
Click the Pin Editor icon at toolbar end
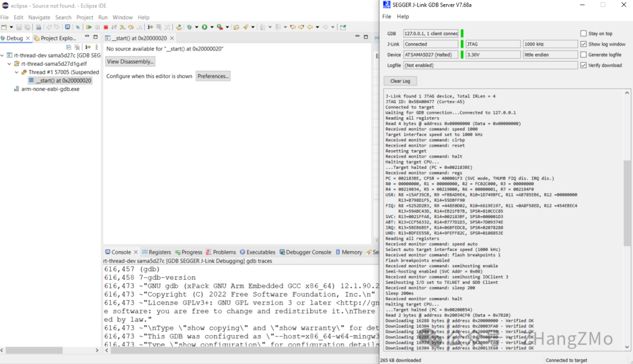[x=343, y=27]
